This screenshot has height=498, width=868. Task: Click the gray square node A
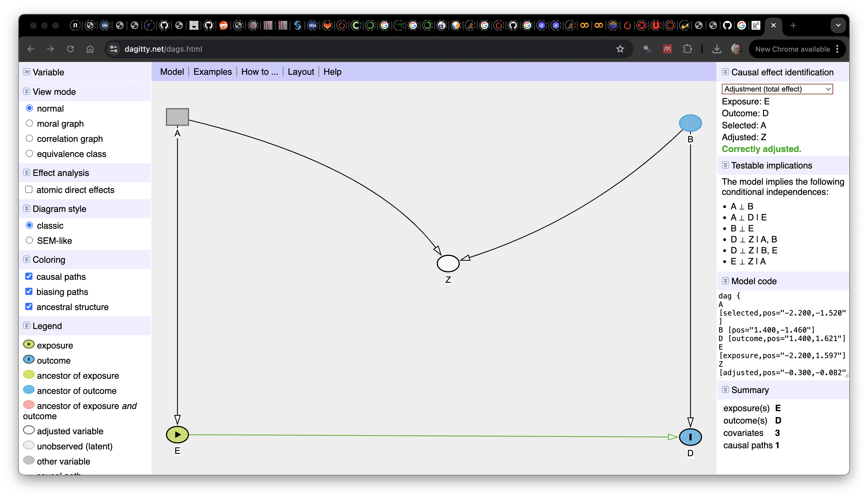click(x=177, y=117)
